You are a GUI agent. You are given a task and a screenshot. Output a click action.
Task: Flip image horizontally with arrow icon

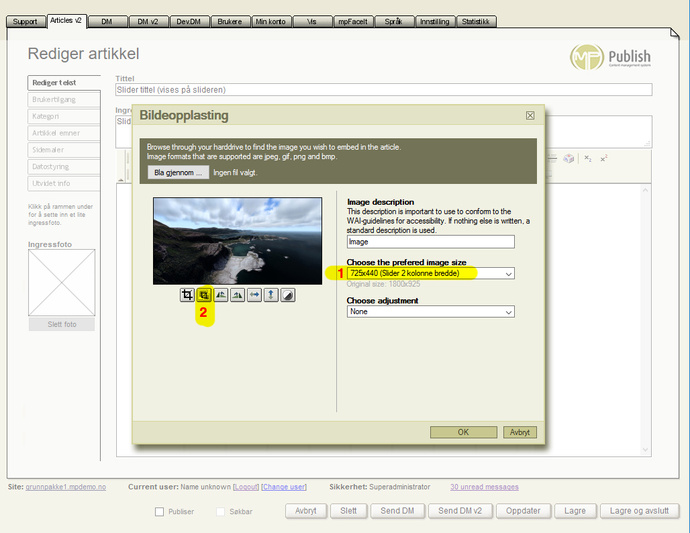pyautogui.click(x=255, y=295)
